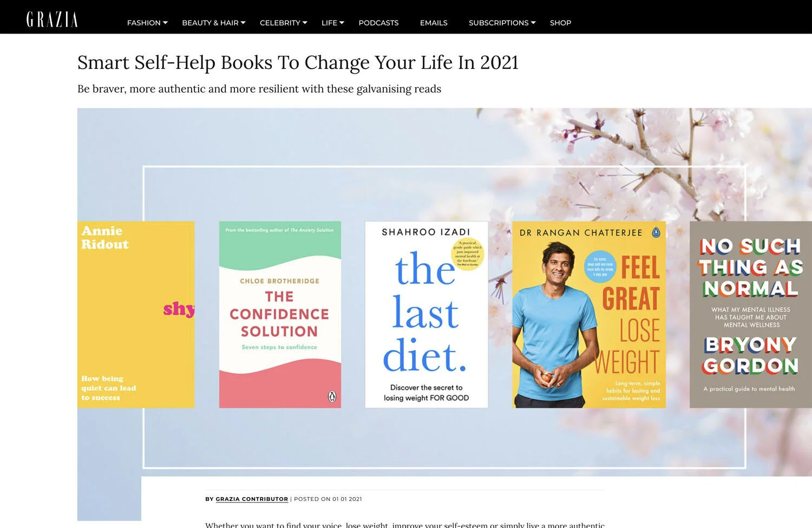Choose the Feel Great Lose Weight cover
This screenshot has height=528, width=812.
point(589,314)
